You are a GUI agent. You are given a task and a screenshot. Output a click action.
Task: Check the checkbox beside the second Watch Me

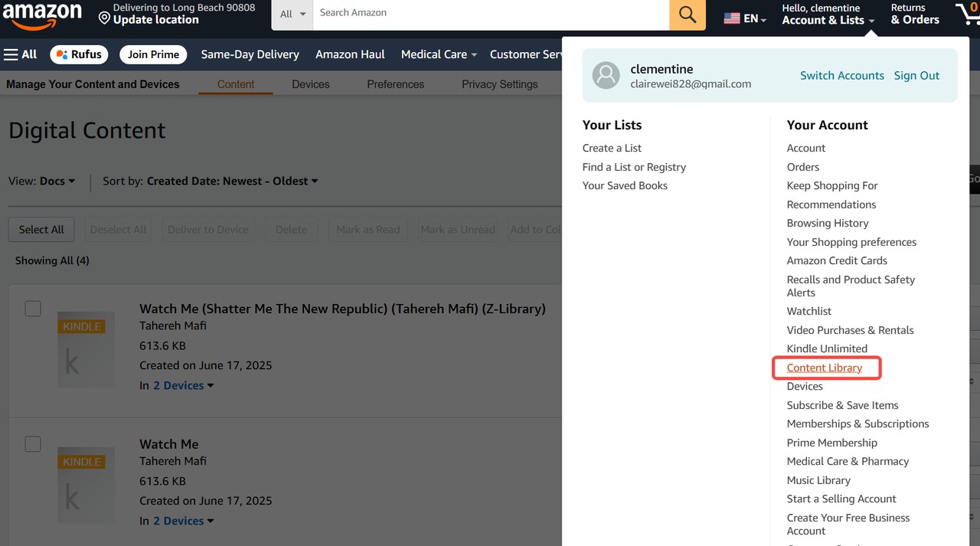coord(32,443)
